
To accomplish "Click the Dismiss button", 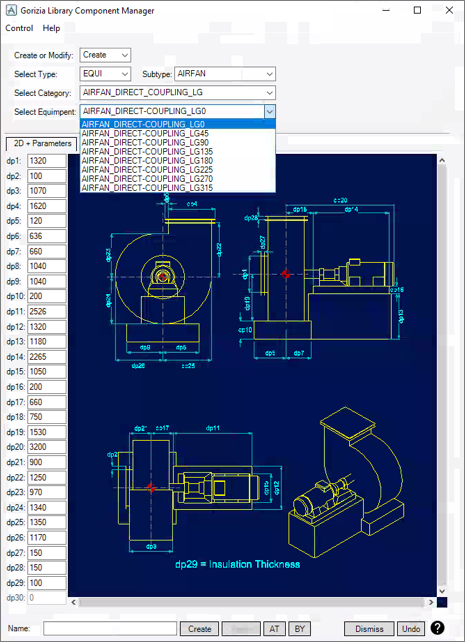I will (x=369, y=628).
